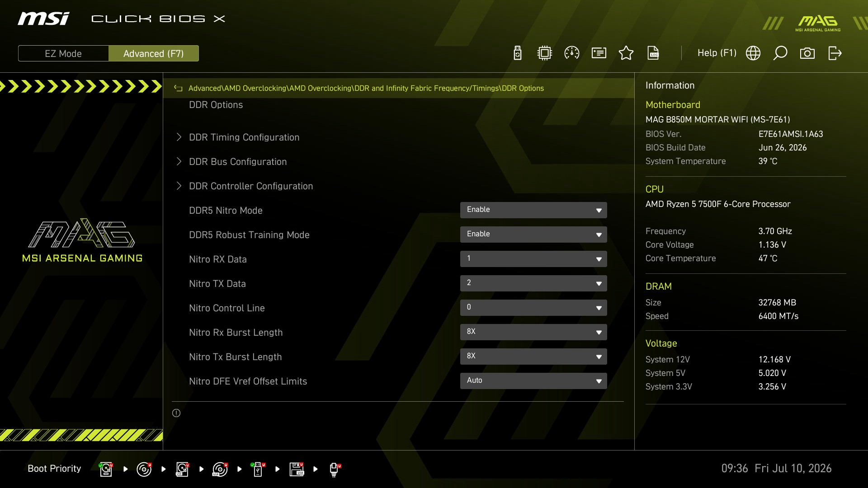The width and height of the screenshot is (868, 488).
Task: Select the Nitro Control Line label
Action: click(x=227, y=308)
